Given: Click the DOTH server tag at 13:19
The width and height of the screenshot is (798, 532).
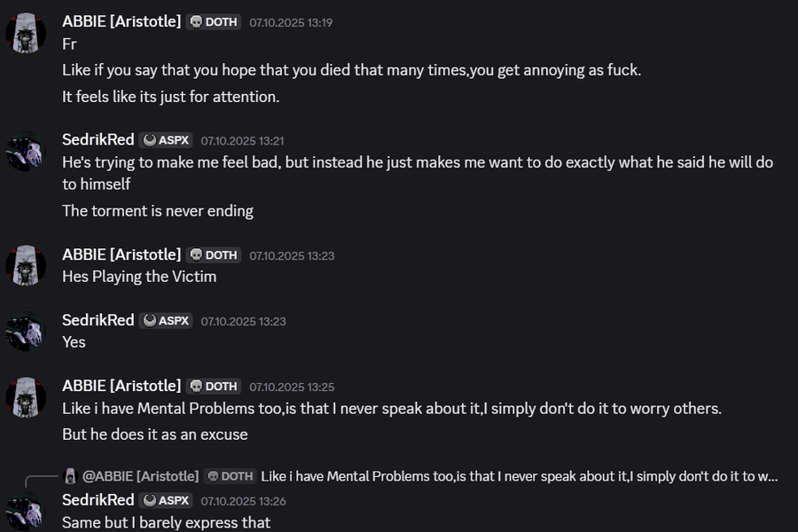Looking at the screenshot, I should tap(214, 21).
